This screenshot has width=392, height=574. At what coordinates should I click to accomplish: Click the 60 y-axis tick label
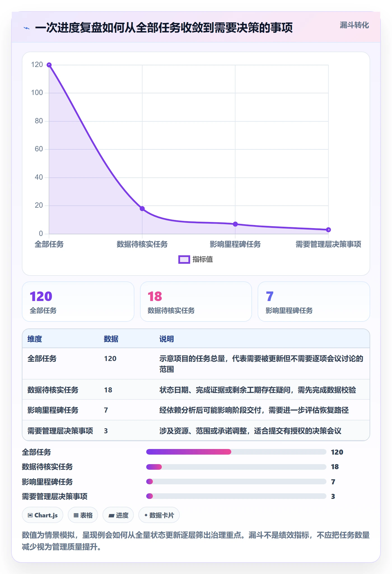39,149
